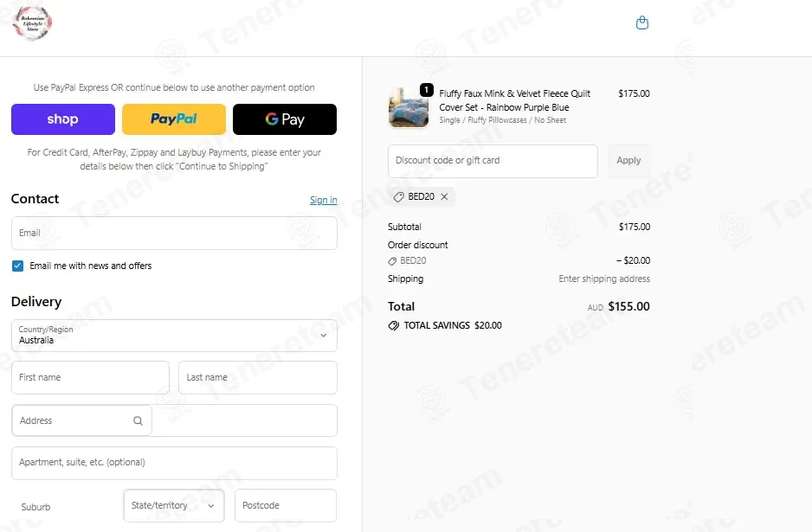
Task: Pay with Shop Pay button
Action: pos(63,119)
